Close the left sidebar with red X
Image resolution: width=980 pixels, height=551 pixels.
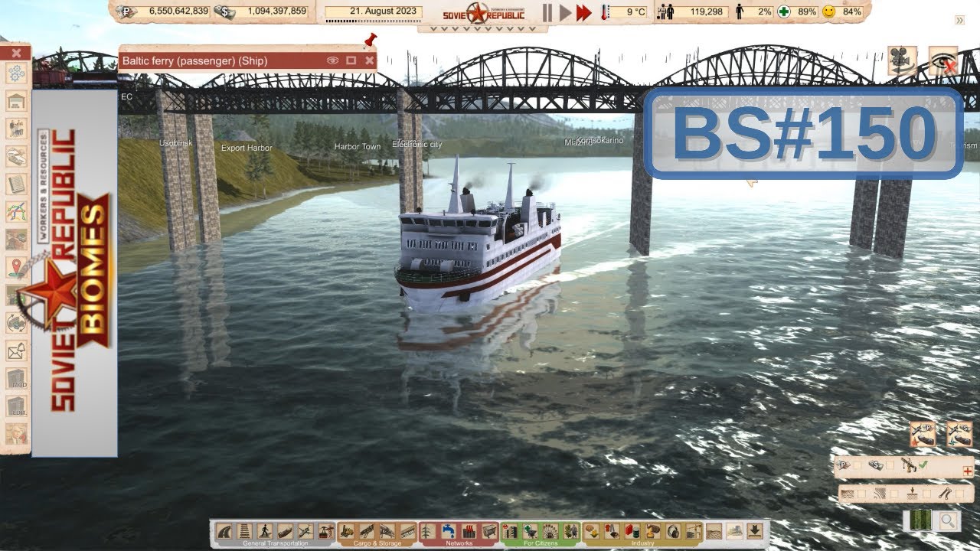pos(16,53)
